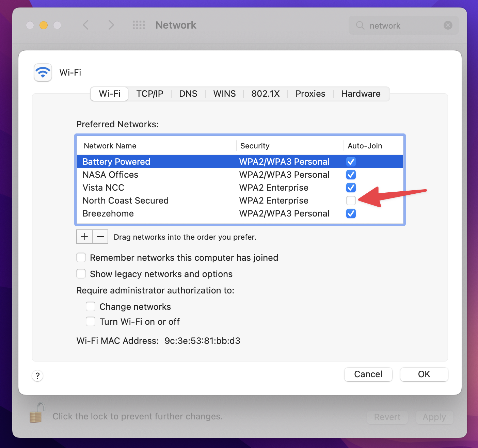Viewport: 478px width, 448px height.
Task: Check Show legacy networks and options
Action: point(81,274)
